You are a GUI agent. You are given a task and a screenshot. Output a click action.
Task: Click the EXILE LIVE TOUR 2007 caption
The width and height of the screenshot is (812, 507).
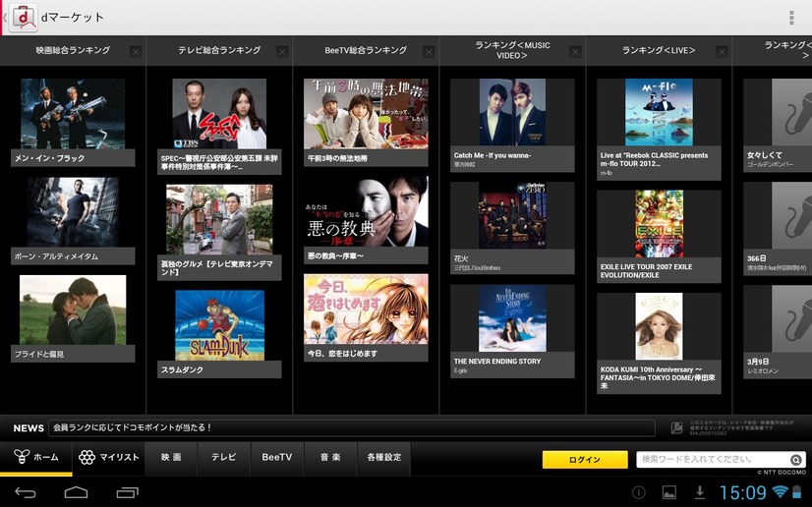coord(646,270)
